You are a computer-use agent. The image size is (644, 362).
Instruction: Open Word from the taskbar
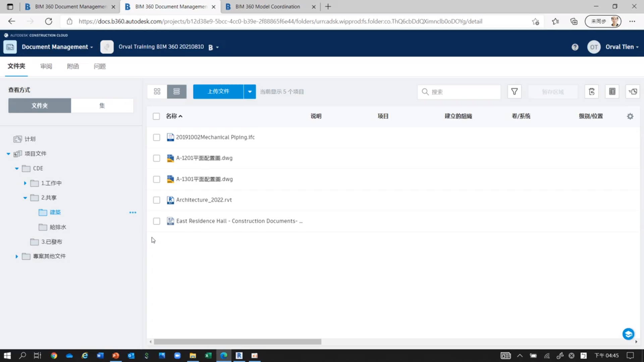click(x=100, y=356)
